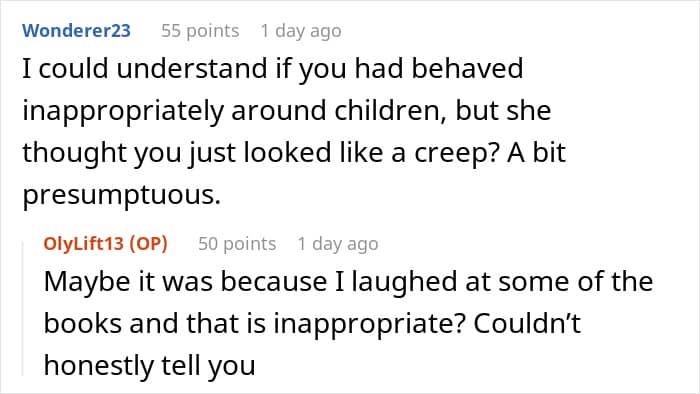The image size is (700, 394).
Task: Click the word "inappropriately" in the first comment
Action: point(123,111)
